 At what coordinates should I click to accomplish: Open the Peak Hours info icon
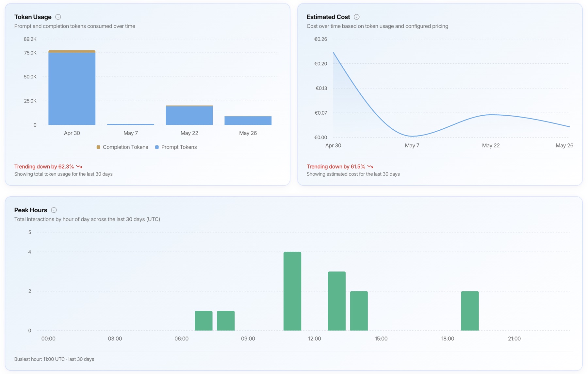pos(54,210)
